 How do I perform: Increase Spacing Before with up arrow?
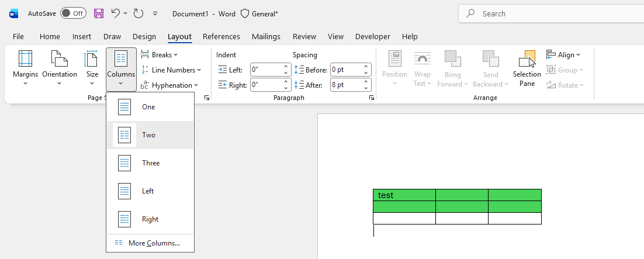tap(366, 67)
